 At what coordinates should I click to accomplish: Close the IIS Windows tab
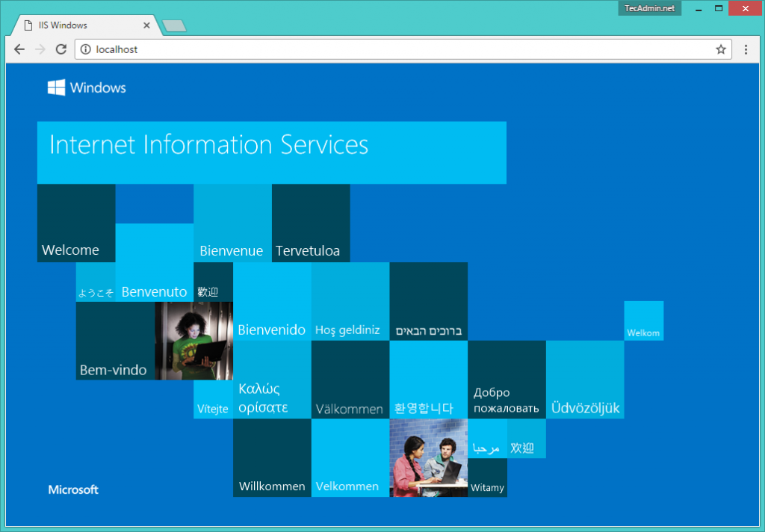[146, 25]
